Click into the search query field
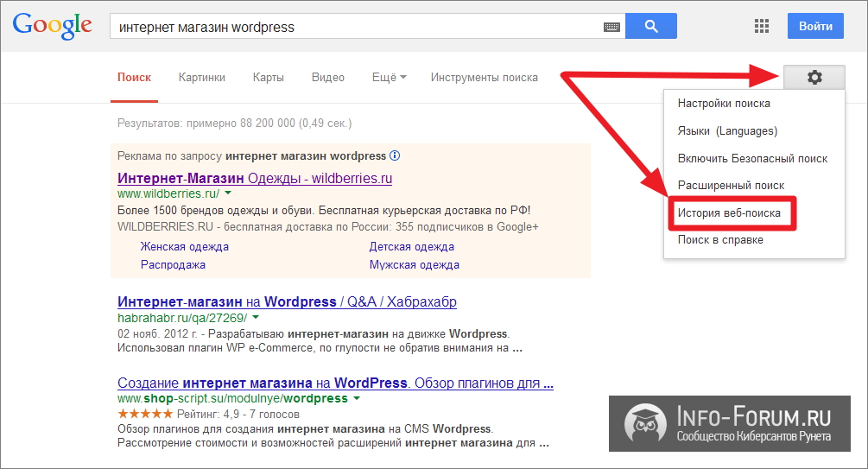This screenshot has width=868, height=469. (x=354, y=27)
